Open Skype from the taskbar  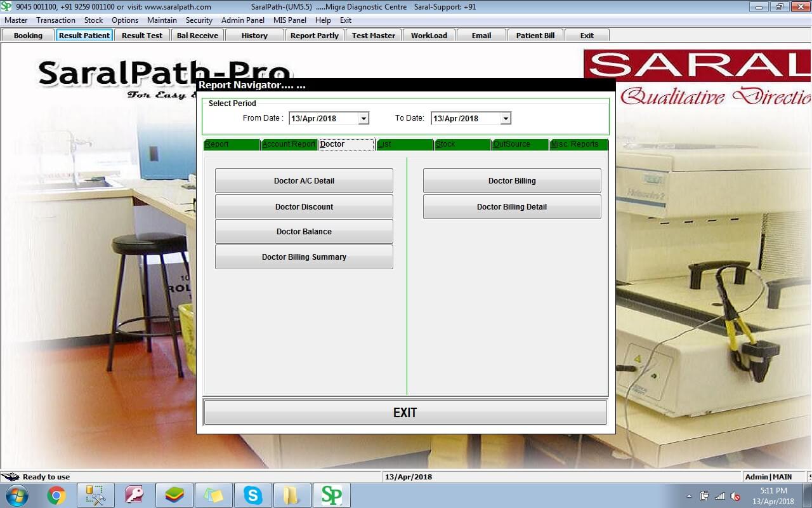tap(252, 495)
